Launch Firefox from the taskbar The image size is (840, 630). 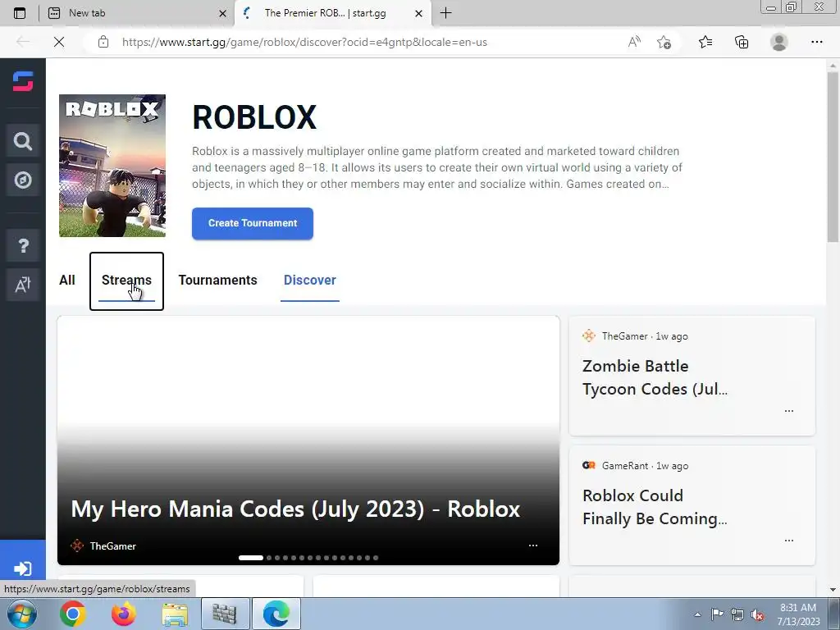coord(124,614)
